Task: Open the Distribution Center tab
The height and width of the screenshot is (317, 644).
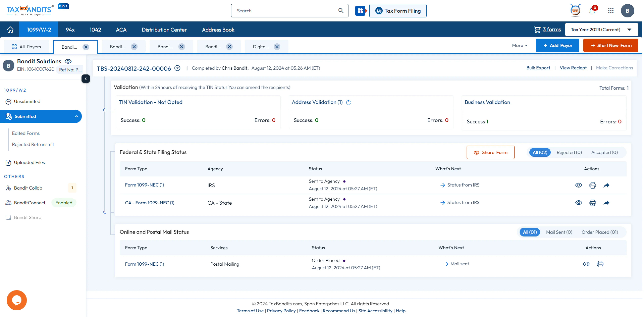Action: pyautogui.click(x=164, y=30)
